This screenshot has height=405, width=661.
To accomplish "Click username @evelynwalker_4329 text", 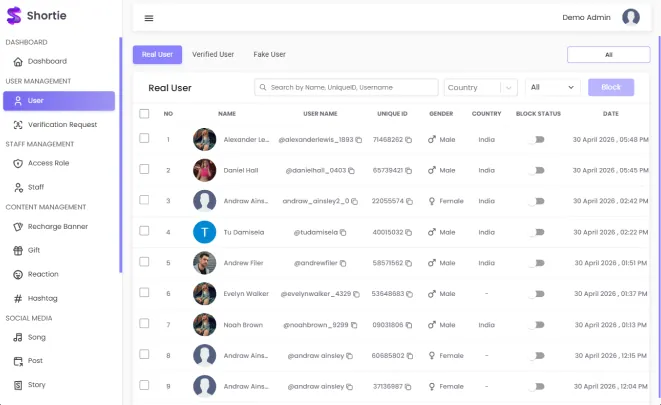I will (316, 294).
